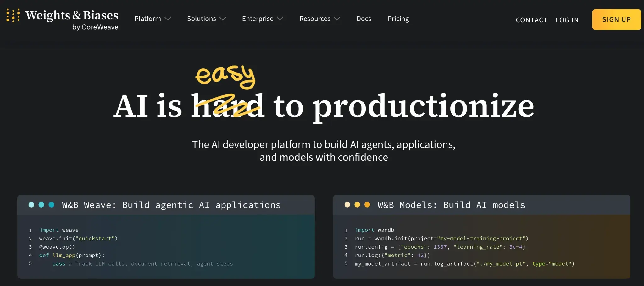Click the LOG IN link
The image size is (644, 286).
[x=567, y=20]
